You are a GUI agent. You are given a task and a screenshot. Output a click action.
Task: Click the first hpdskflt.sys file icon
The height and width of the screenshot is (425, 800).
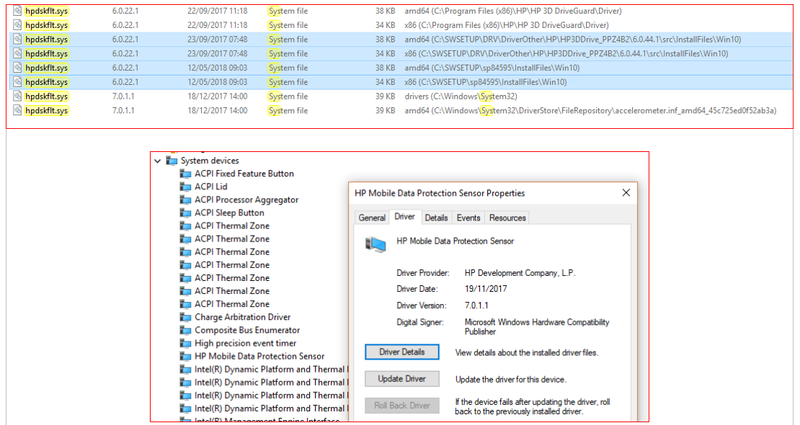coord(18,9)
